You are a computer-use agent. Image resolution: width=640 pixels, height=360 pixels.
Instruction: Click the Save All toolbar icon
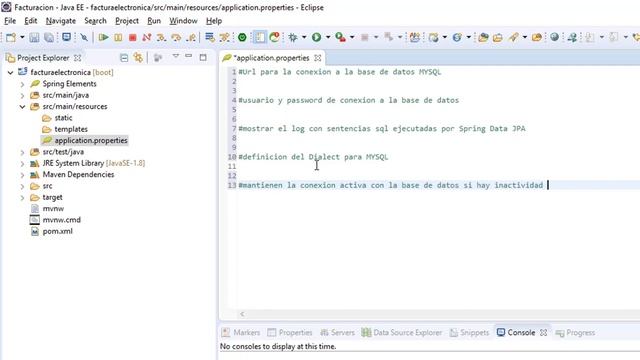pyautogui.click(x=49, y=38)
